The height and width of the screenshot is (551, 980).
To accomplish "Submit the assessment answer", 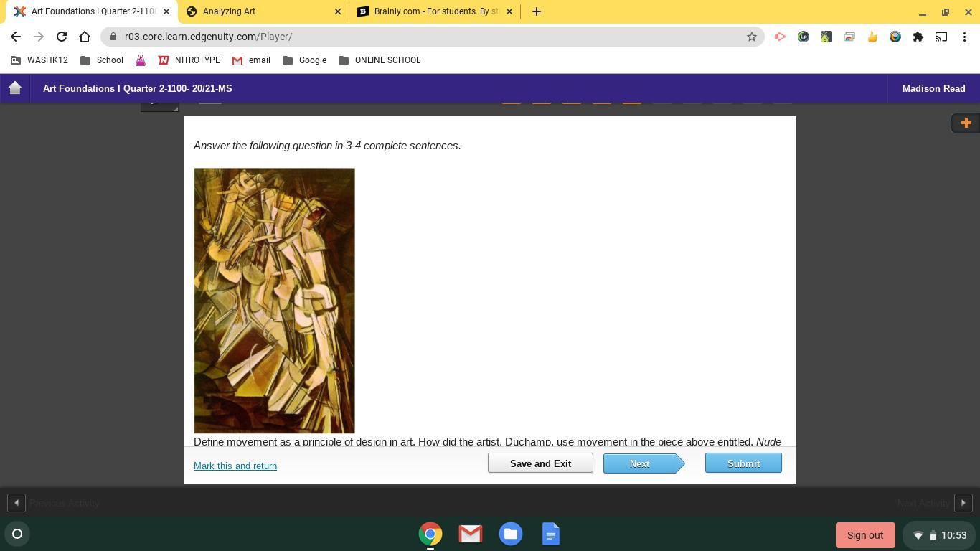I will (743, 463).
